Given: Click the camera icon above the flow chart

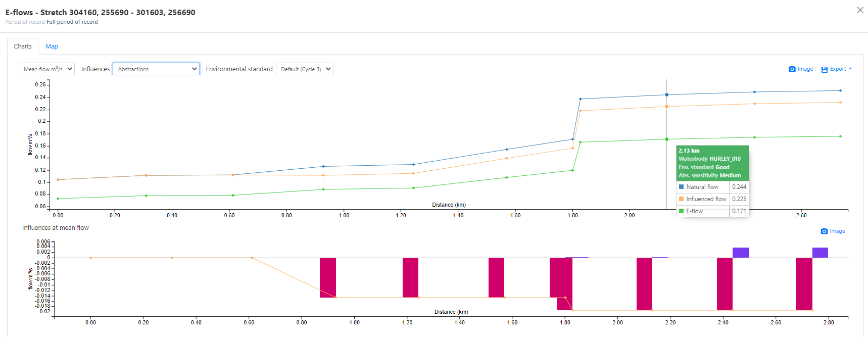Looking at the screenshot, I should (x=792, y=69).
